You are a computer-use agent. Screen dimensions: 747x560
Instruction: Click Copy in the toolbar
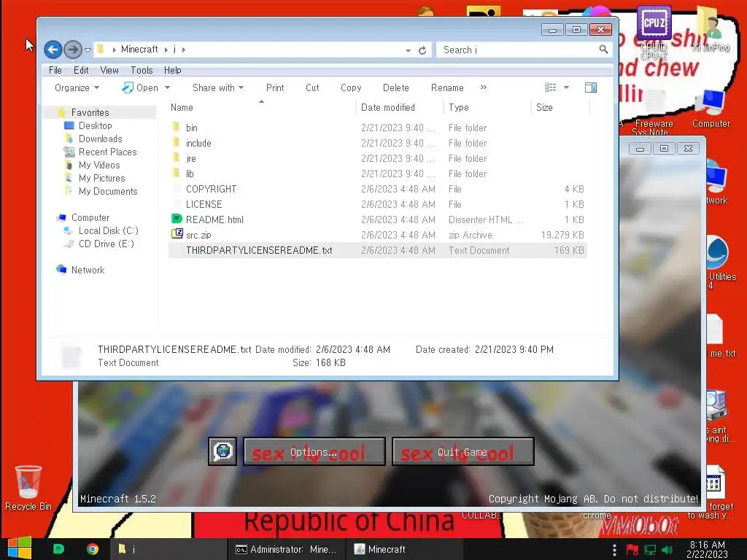[351, 87]
